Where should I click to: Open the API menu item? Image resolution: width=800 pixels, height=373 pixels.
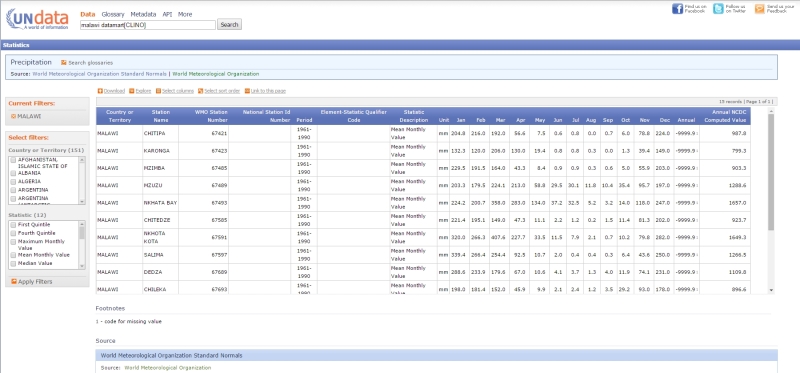click(x=167, y=14)
